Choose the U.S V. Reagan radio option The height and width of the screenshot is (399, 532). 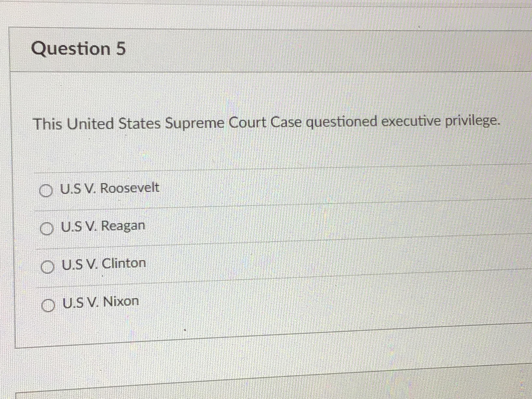pos(46,229)
